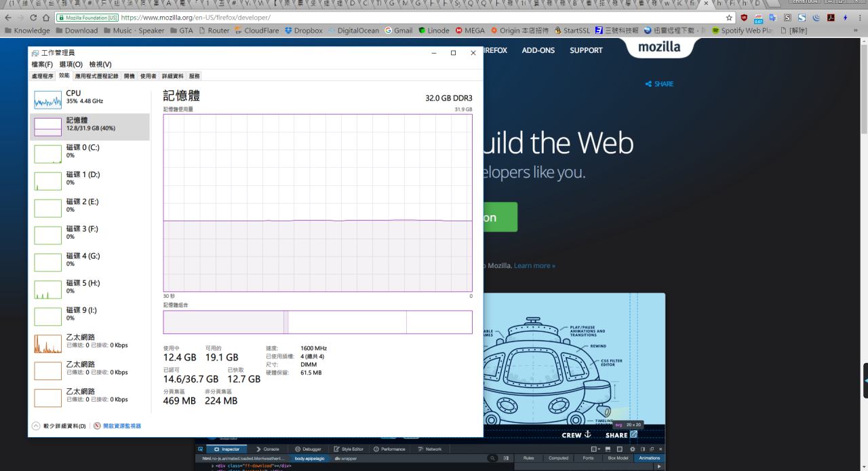Click the CloudFlare bookmark
The image size is (868, 471).
tap(258, 31)
